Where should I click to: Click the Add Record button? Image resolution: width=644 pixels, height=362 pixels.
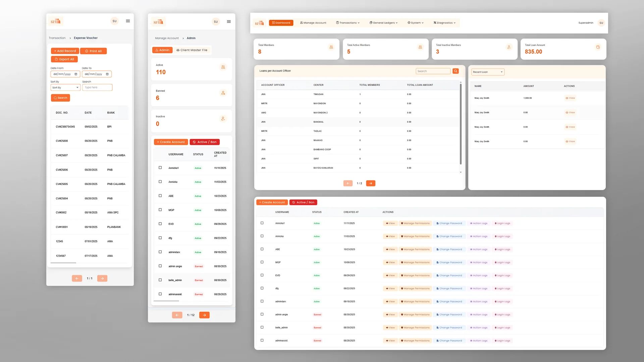coord(65,51)
